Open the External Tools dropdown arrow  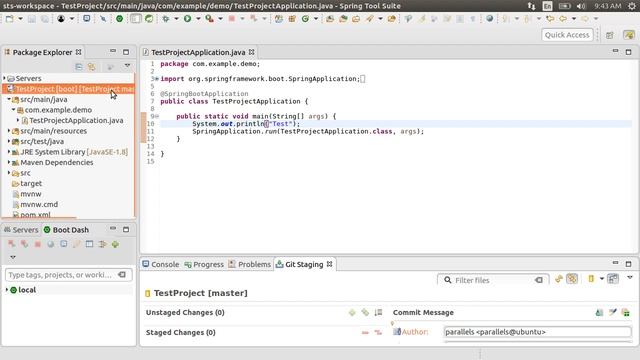(220, 19)
